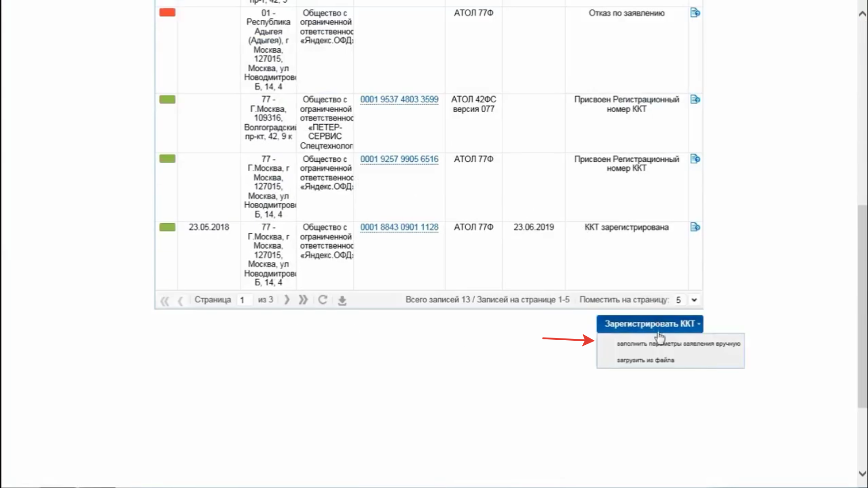Go to the next page arrow
Viewport: 868px width, 488px height.
[287, 300]
